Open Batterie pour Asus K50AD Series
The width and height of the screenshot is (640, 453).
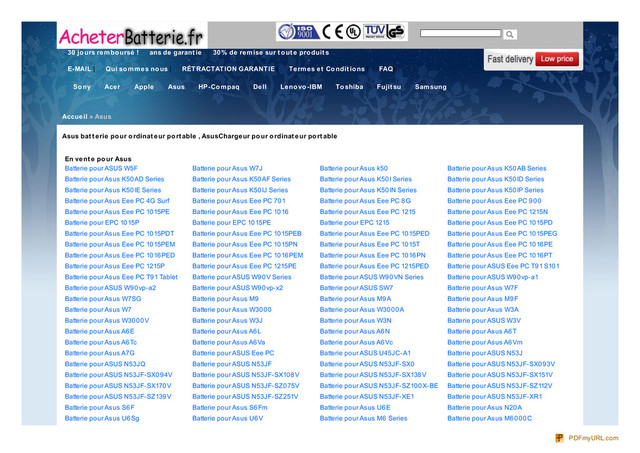pos(114,179)
